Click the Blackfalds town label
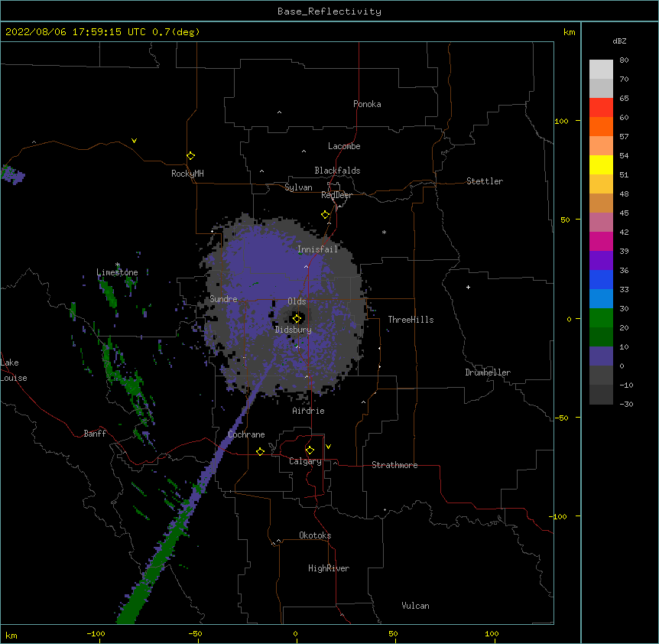Screen dimensions: 659x644 coord(337,171)
